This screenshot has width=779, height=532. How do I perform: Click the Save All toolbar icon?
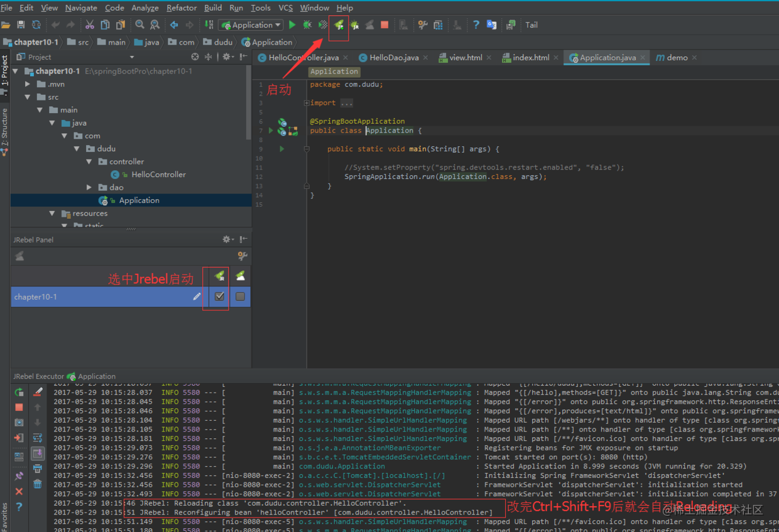(x=21, y=25)
